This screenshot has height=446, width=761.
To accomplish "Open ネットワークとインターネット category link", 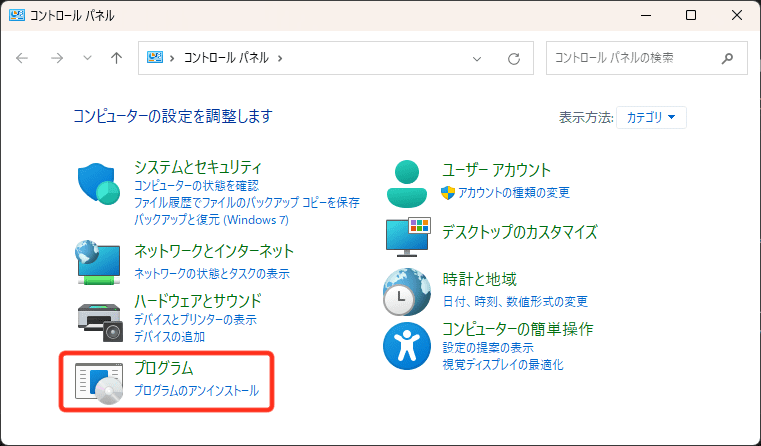I will 214,251.
